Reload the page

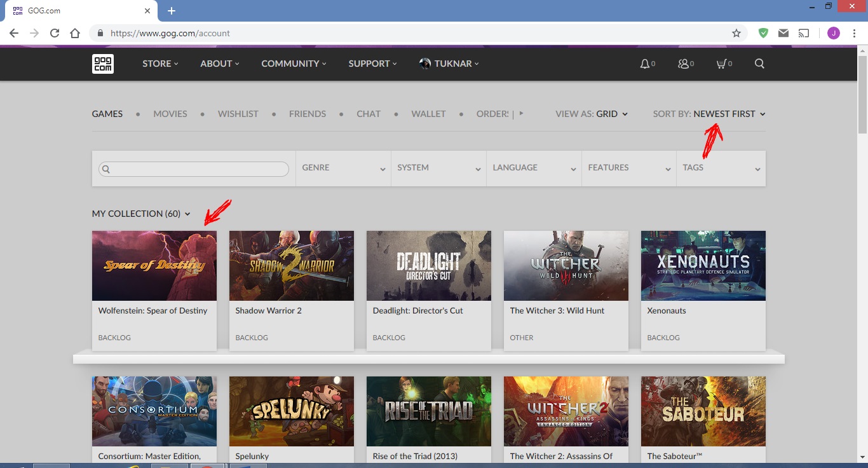click(x=55, y=33)
